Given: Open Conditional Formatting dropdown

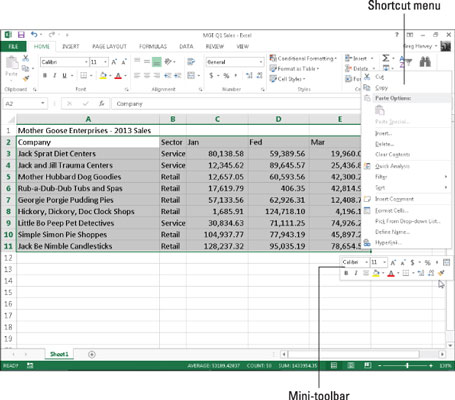Looking at the screenshot, I should (303, 58).
